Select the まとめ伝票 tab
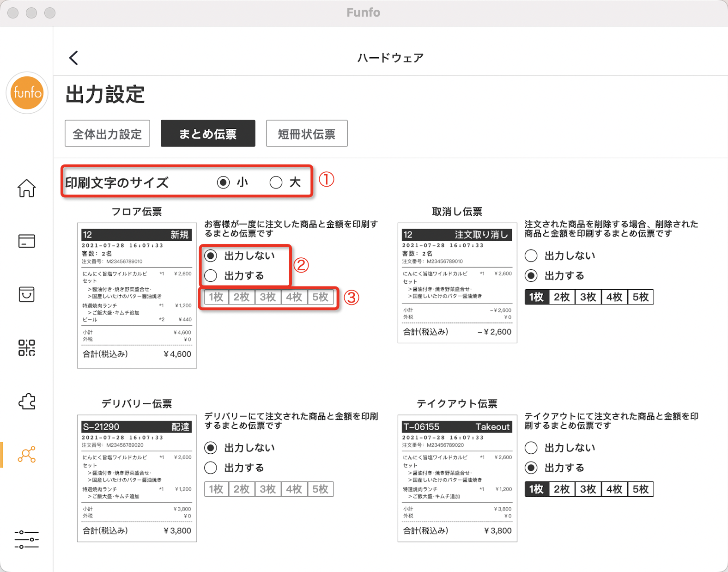 pos(208,134)
